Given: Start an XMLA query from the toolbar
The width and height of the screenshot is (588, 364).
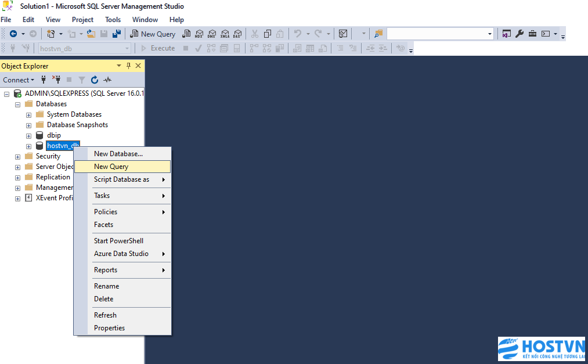Looking at the screenshot, I should pyautogui.click(x=225, y=34).
